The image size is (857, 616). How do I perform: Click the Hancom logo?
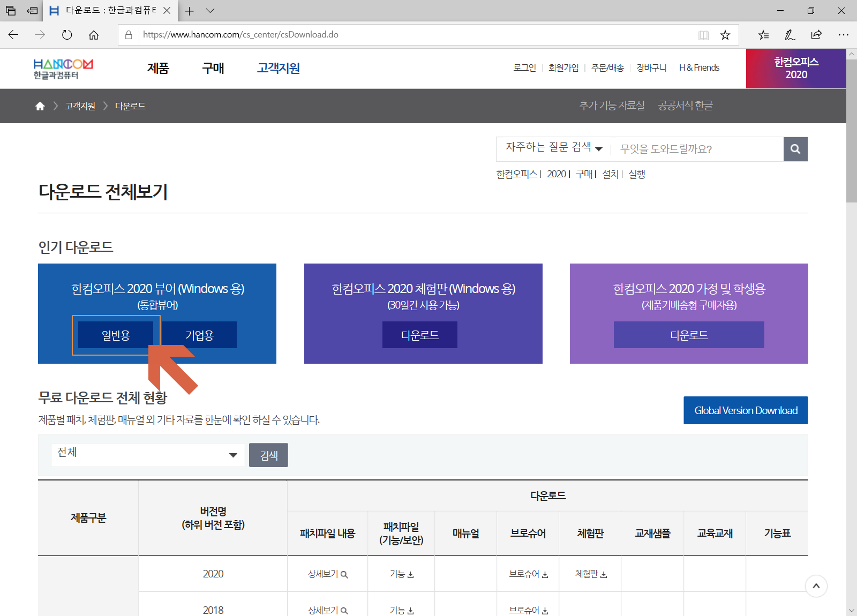[63, 69]
